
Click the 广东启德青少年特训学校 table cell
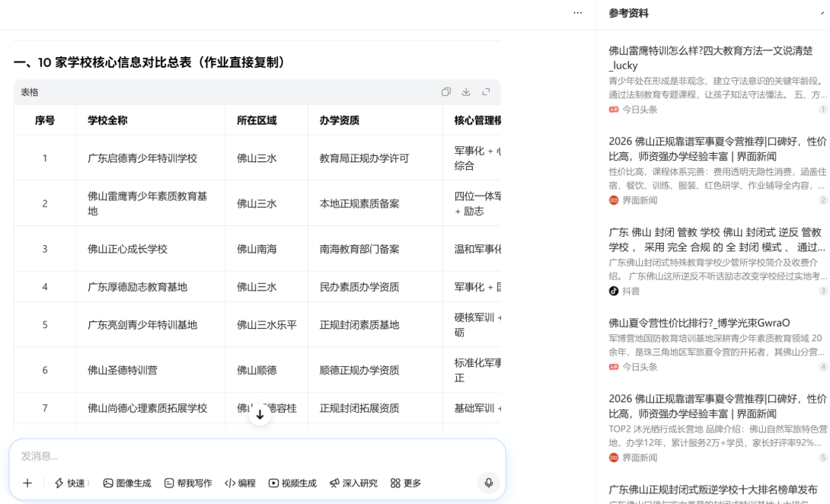[x=142, y=158]
